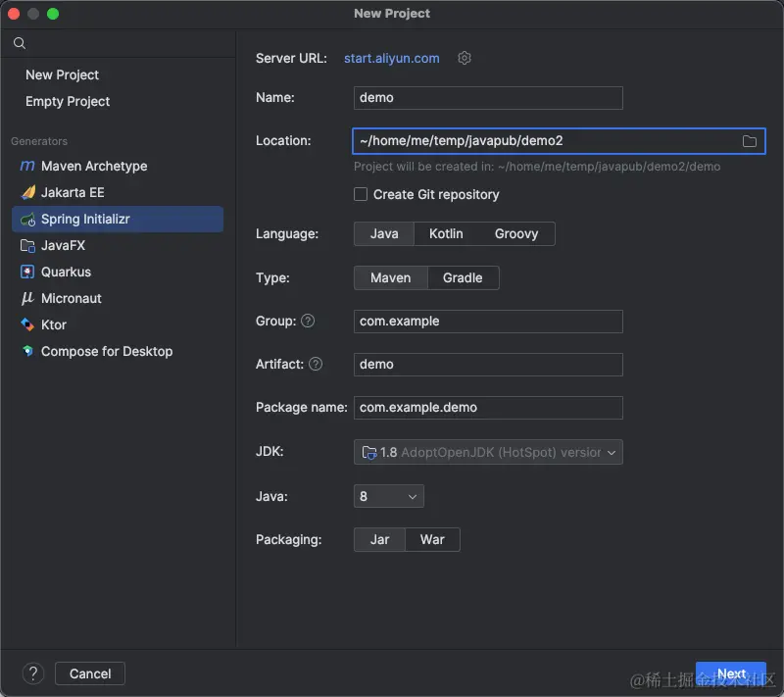Select Java as language
The image size is (784, 697).
[x=384, y=234]
